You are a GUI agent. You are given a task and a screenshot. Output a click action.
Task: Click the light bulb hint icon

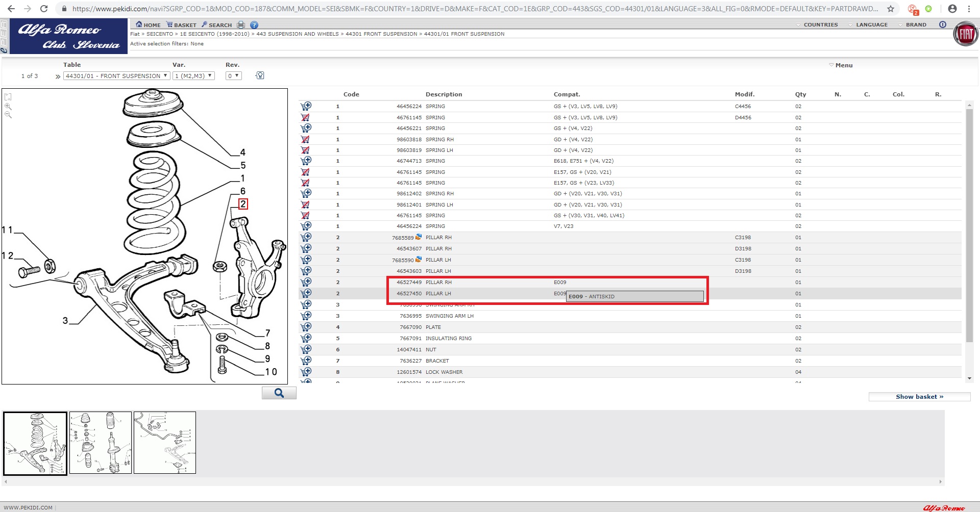(260, 75)
